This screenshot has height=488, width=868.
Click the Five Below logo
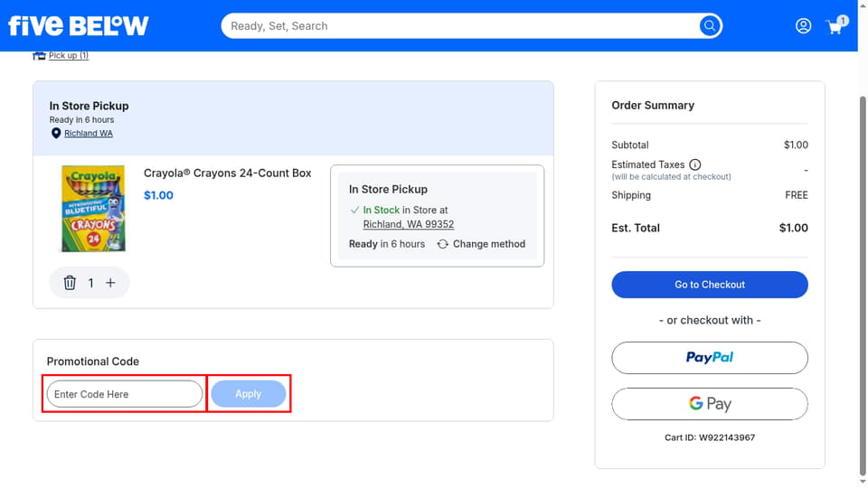pyautogui.click(x=78, y=25)
